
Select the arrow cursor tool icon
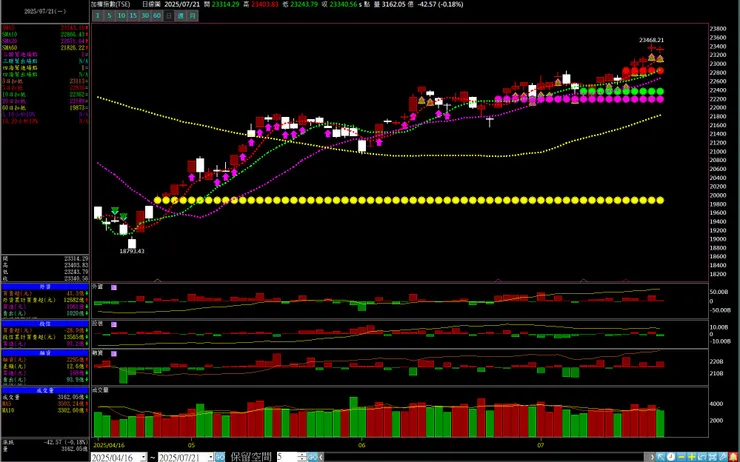click(x=661, y=457)
